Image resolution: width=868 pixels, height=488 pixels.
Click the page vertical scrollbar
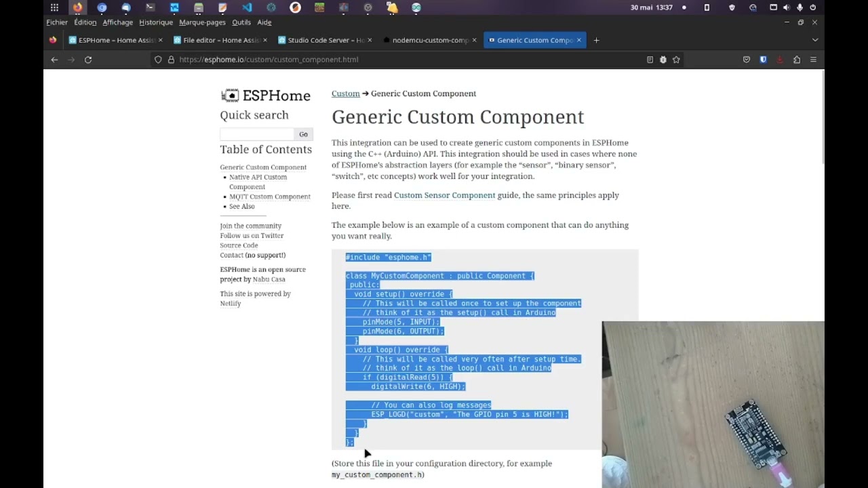(823, 115)
